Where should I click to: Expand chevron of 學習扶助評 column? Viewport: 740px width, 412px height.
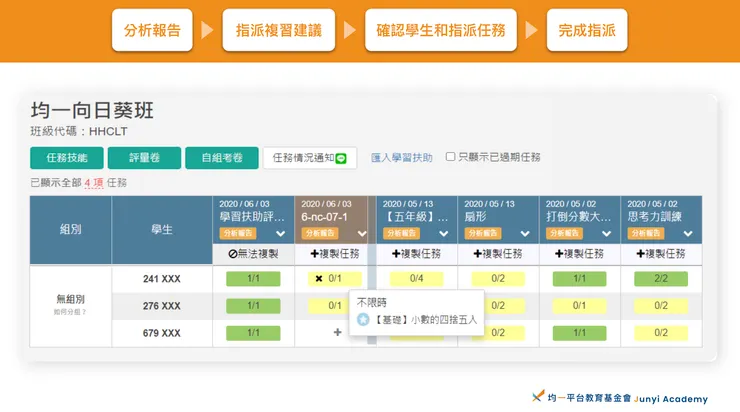tap(280, 234)
